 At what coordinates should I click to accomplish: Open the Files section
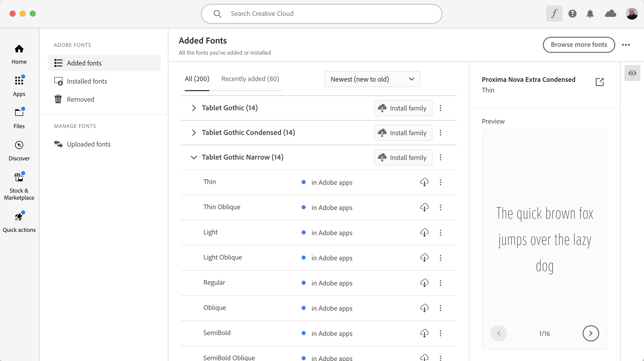point(19,118)
